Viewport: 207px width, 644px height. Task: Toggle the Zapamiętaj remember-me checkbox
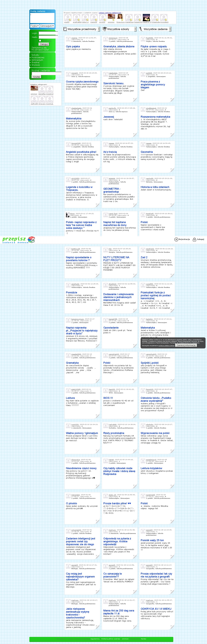40,41
